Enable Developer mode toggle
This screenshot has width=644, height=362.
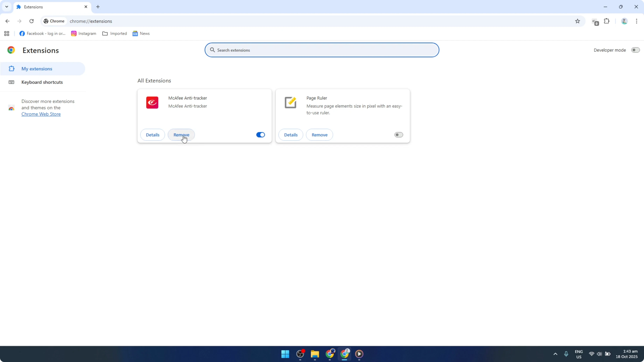click(635, 50)
